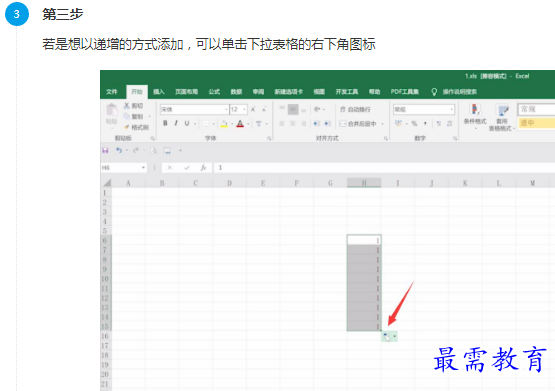
Task: Open the number format (常规) dropdown
Action: click(452, 109)
